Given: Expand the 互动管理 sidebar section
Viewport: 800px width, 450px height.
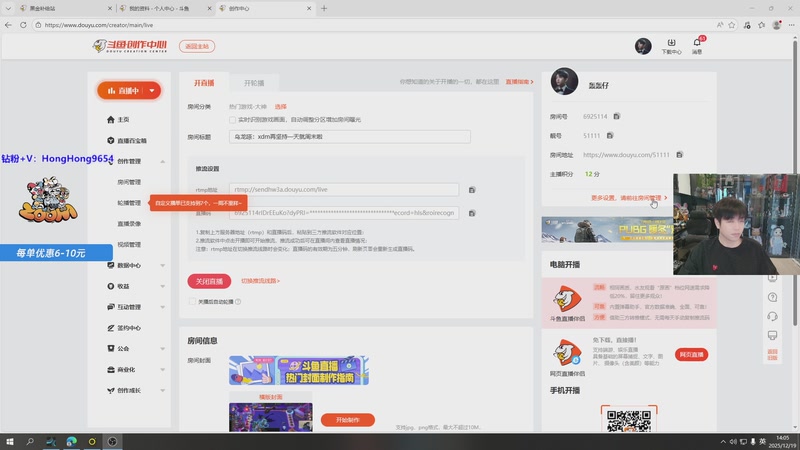Looking at the screenshot, I should (162, 307).
